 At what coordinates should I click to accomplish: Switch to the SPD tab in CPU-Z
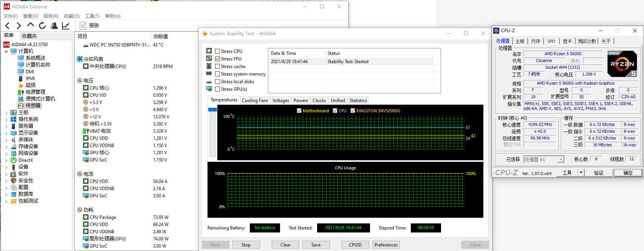pos(551,41)
